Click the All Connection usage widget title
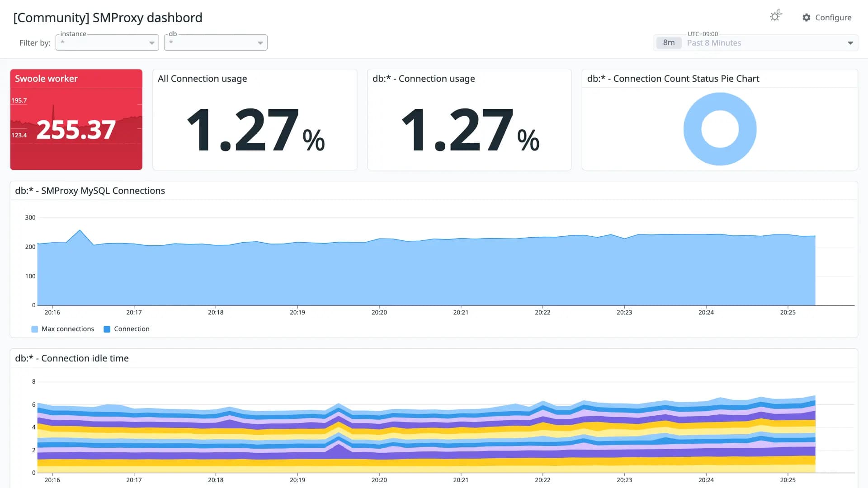Image resolution: width=868 pixels, height=488 pixels. point(202,79)
